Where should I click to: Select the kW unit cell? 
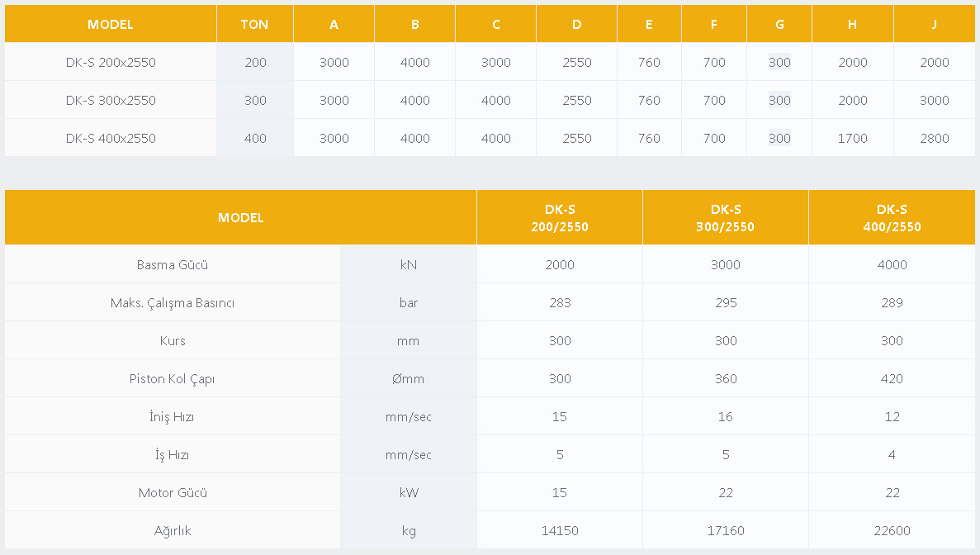(409, 493)
